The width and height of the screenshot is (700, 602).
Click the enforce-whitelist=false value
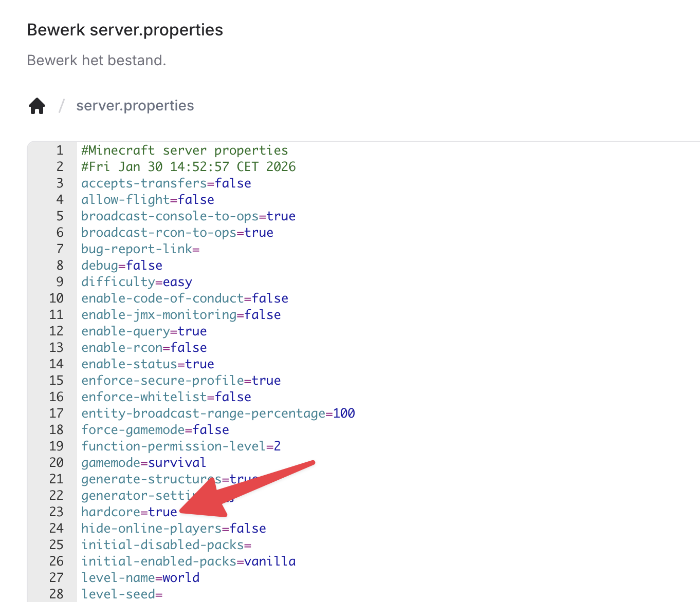(233, 397)
